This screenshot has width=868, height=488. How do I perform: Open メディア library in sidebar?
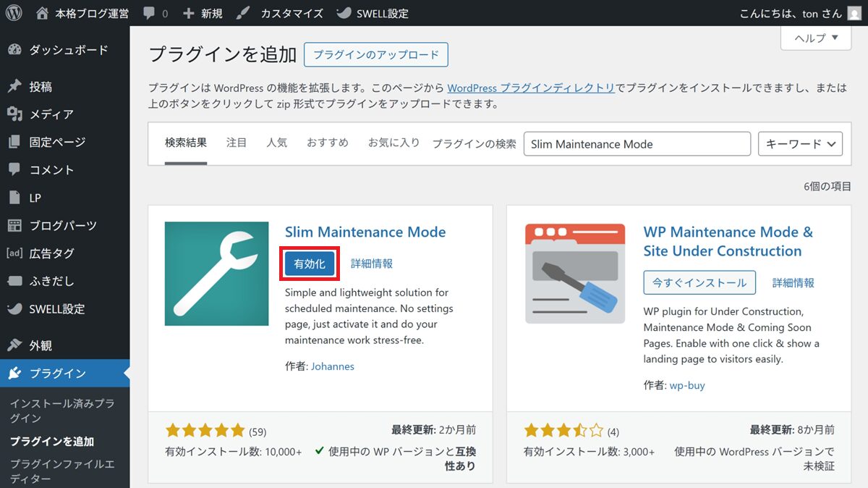51,114
